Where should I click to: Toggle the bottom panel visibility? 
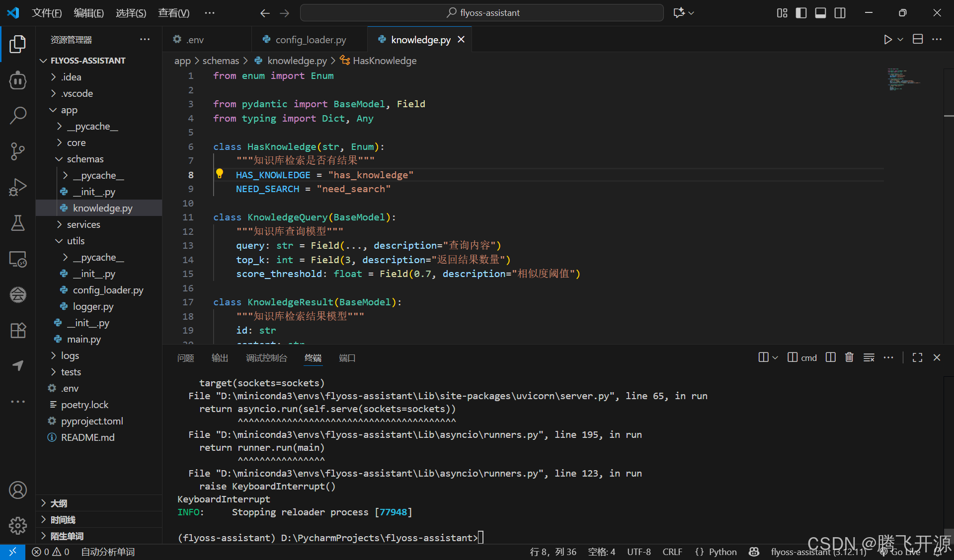coord(820,13)
